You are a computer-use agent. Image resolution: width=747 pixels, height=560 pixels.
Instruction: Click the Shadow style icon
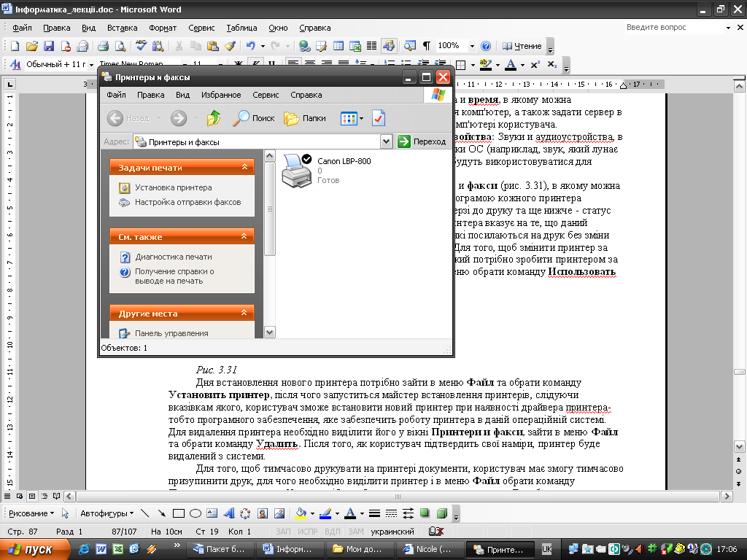pyautogui.click(x=425, y=513)
